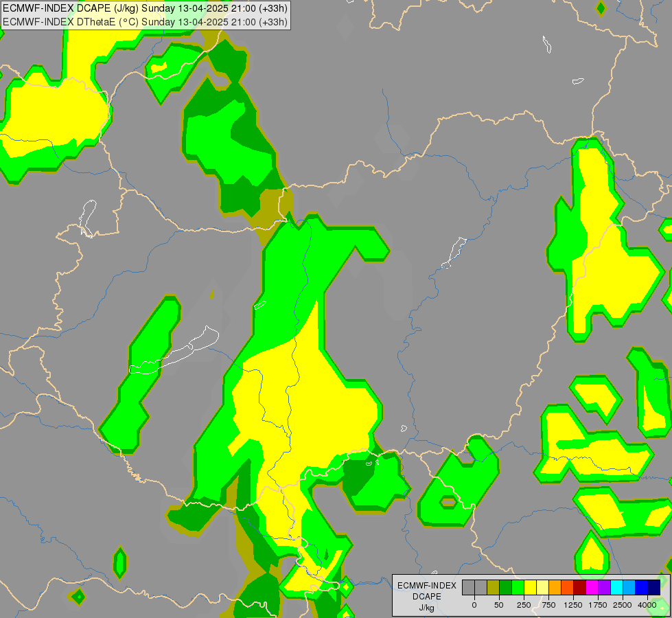Click the dark green legend swatch
672x618 pixels.
pyautogui.click(x=506, y=587)
